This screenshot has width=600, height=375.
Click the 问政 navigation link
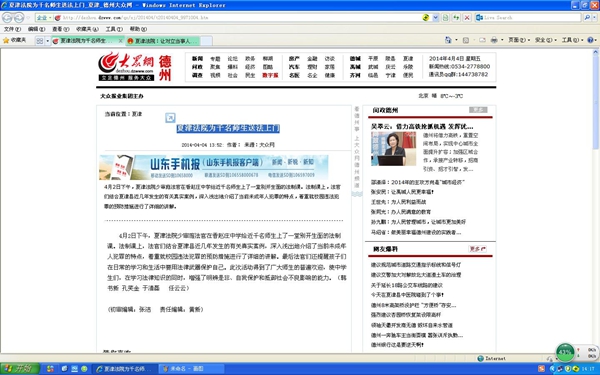coord(197,67)
